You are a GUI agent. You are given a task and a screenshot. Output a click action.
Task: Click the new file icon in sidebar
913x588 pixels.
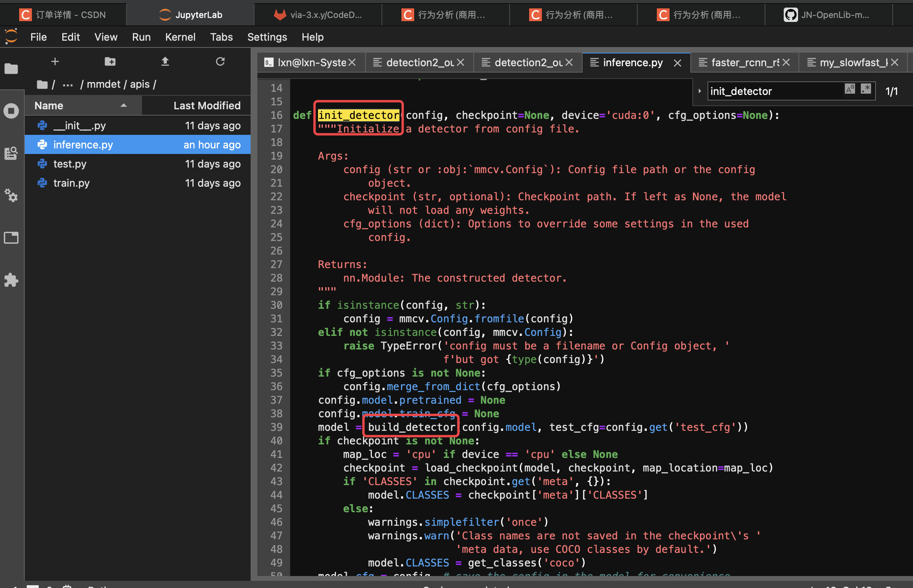pos(54,61)
